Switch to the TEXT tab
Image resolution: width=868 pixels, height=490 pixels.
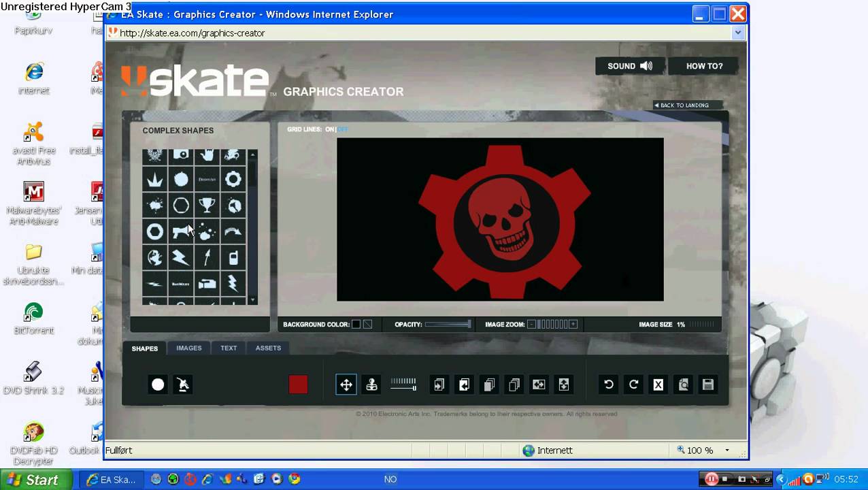click(229, 348)
